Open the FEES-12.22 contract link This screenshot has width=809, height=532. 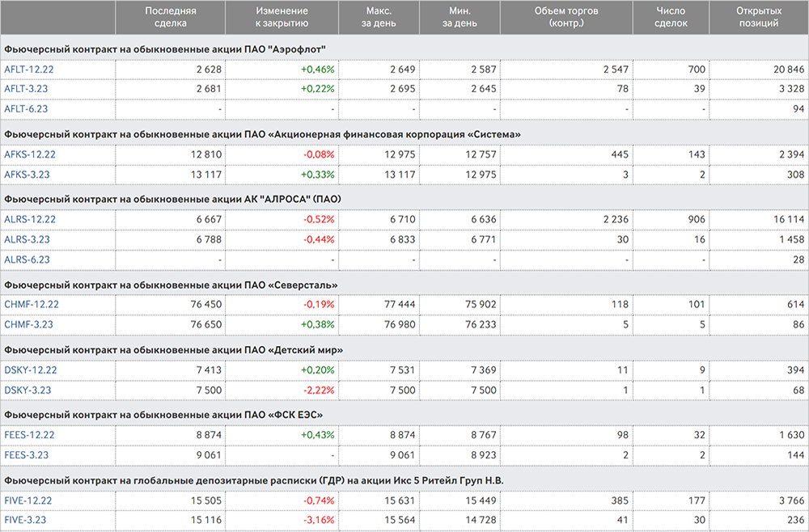click(29, 435)
